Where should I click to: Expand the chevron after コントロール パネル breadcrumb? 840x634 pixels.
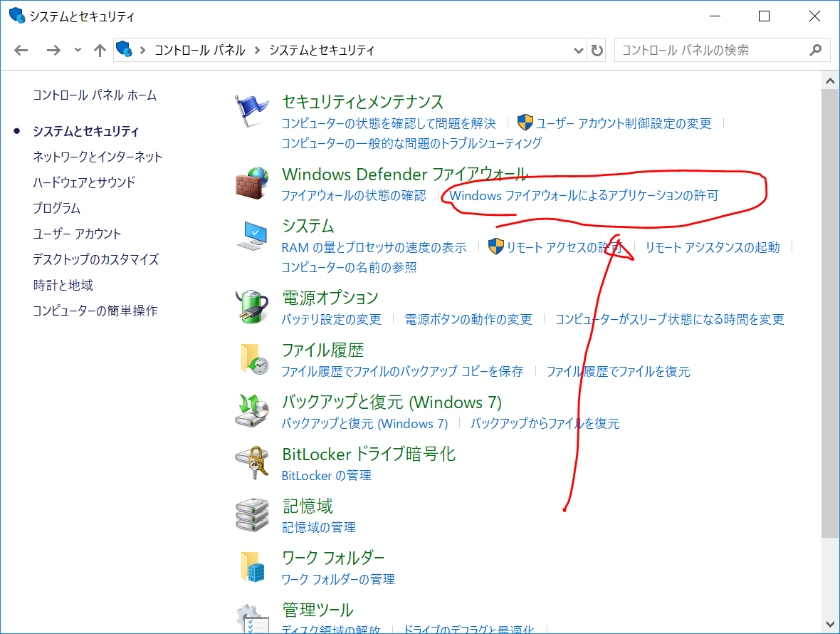(x=257, y=51)
